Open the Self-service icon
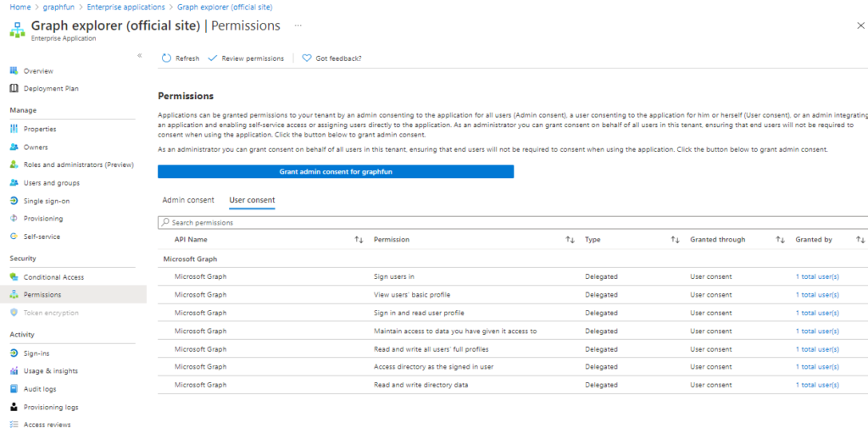Viewport: 868px width, 434px height. pos(14,236)
